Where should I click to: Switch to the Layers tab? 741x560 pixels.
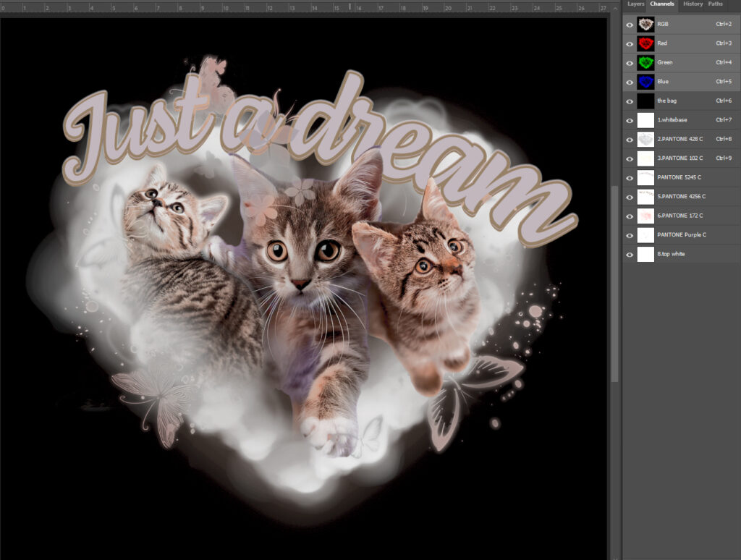pos(635,4)
